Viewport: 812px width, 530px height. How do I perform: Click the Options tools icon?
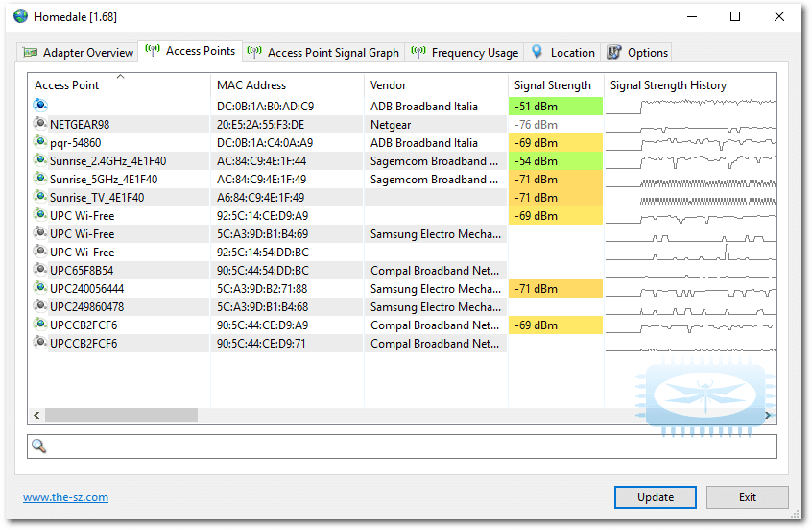coord(614,52)
